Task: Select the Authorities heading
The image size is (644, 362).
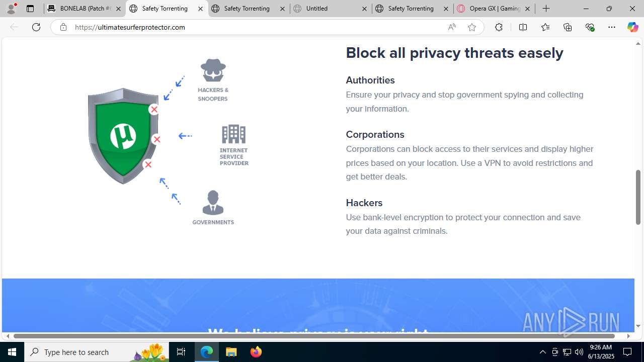Action: (370, 80)
